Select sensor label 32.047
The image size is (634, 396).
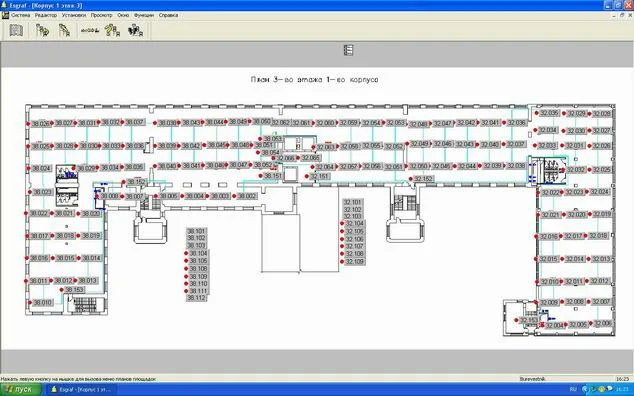coord(443,123)
